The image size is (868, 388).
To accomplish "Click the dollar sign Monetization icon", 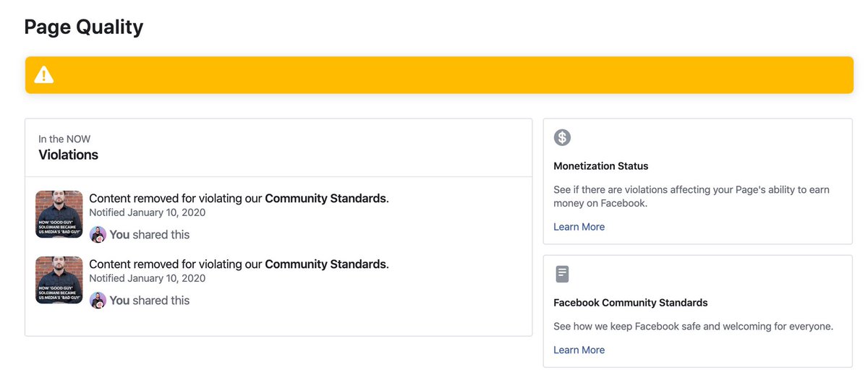I will coord(562,137).
